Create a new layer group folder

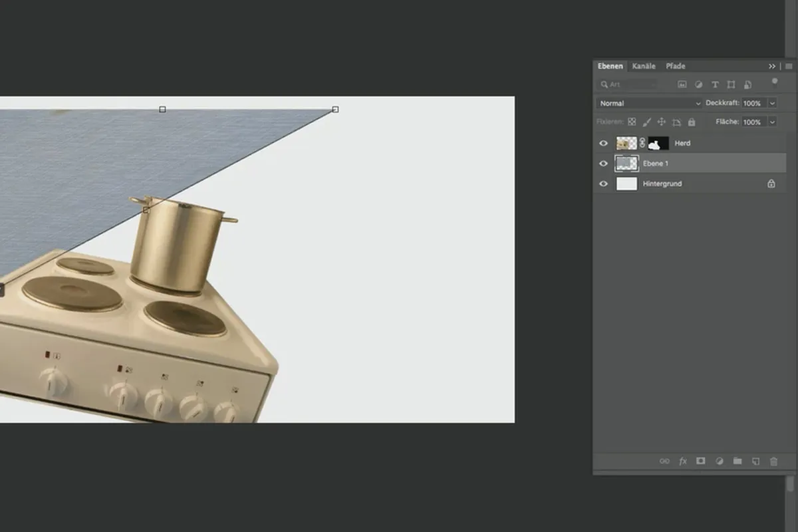tap(737, 461)
